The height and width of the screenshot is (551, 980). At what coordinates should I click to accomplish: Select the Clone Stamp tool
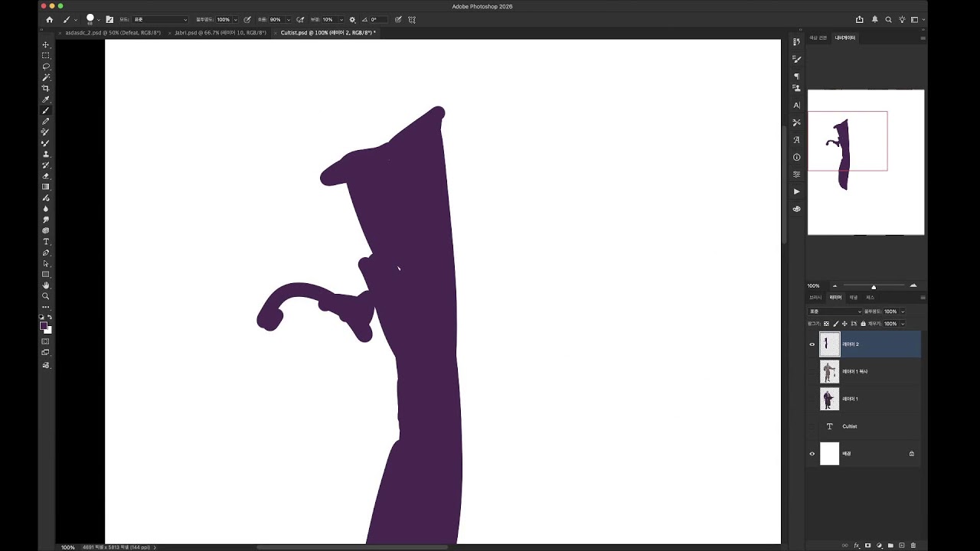45,154
